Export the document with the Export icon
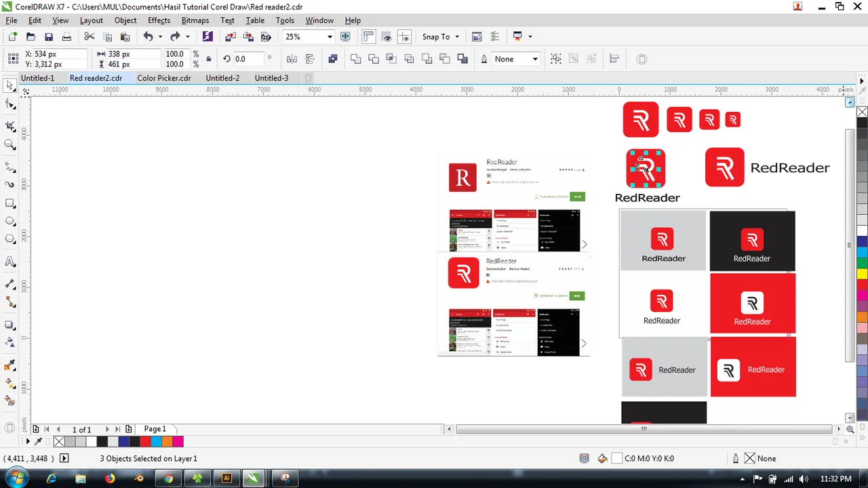 (x=248, y=37)
